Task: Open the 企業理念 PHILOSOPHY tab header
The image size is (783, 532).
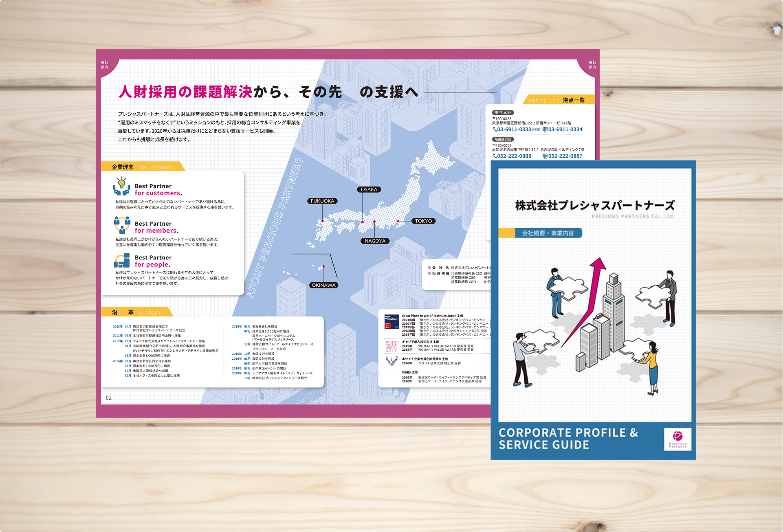Action: [x=142, y=167]
